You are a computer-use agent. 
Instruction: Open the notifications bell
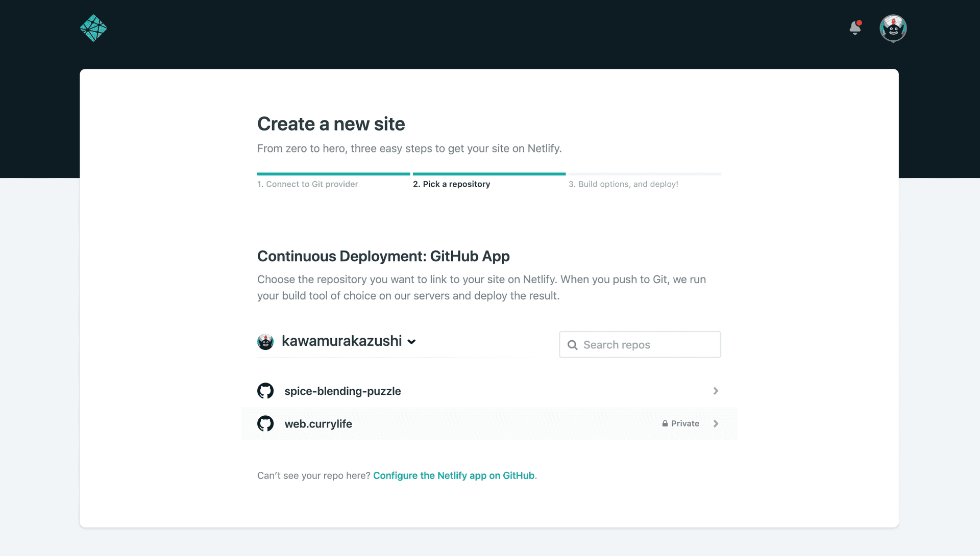(855, 28)
